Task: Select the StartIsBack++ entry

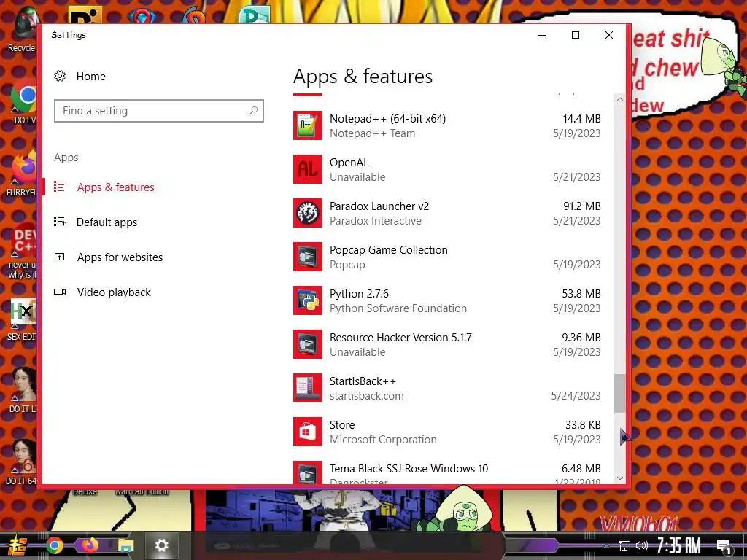Action: click(447, 389)
